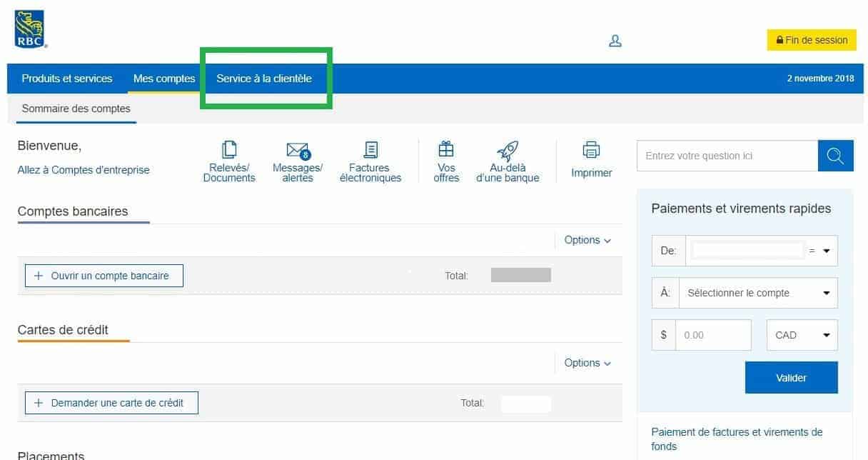This screenshot has height=460, width=868.
Task: Expand Options under Cartes de crédit
Action: (587, 363)
